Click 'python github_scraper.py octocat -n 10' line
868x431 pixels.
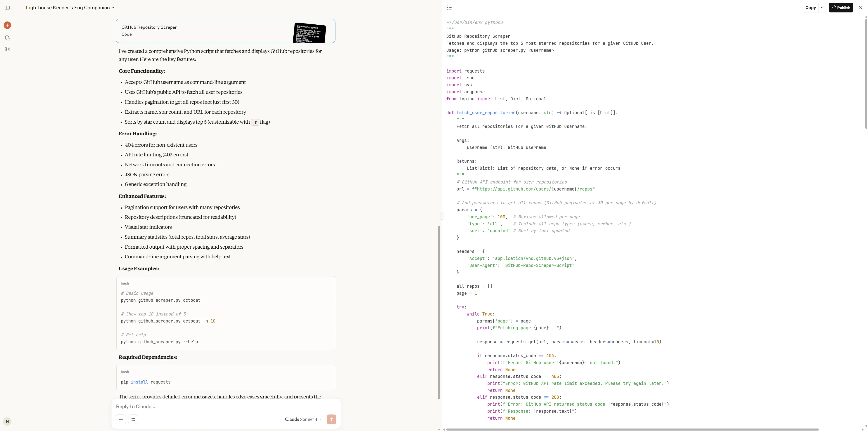168,321
